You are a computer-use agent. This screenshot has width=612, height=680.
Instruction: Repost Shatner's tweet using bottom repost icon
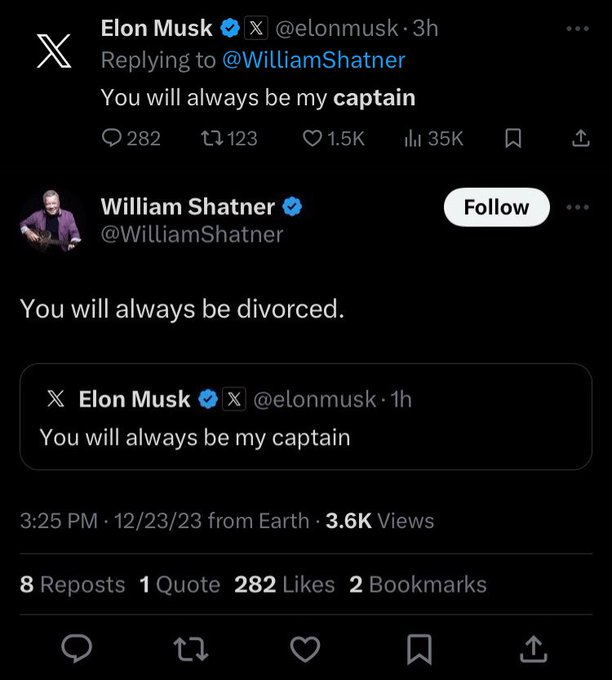pos(191,649)
